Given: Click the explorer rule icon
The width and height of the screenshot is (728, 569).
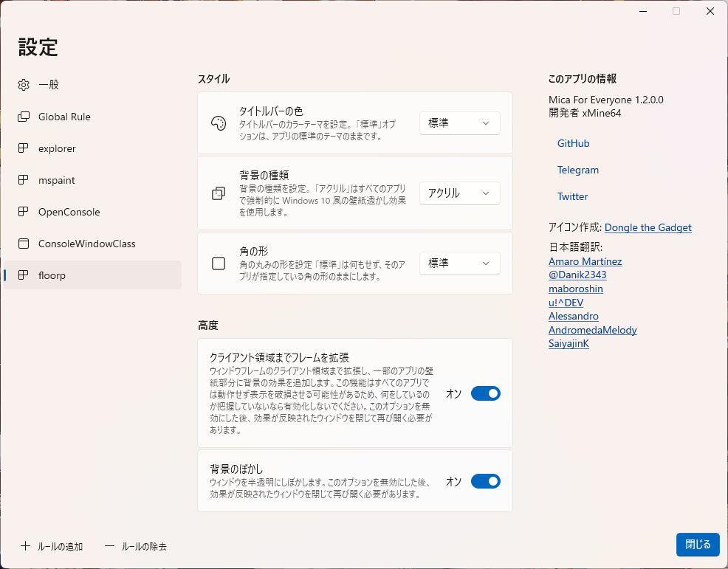Looking at the screenshot, I should click(23, 148).
